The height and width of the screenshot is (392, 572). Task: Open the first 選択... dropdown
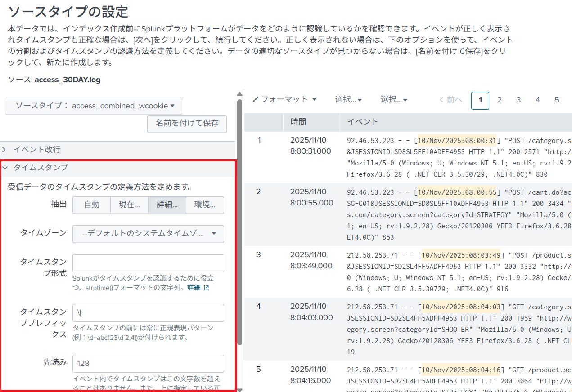tap(348, 100)
